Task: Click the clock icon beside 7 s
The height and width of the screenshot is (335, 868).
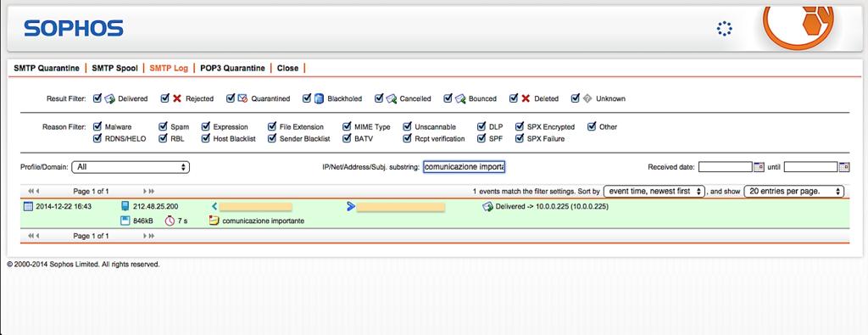Action: tap(170, 221)
